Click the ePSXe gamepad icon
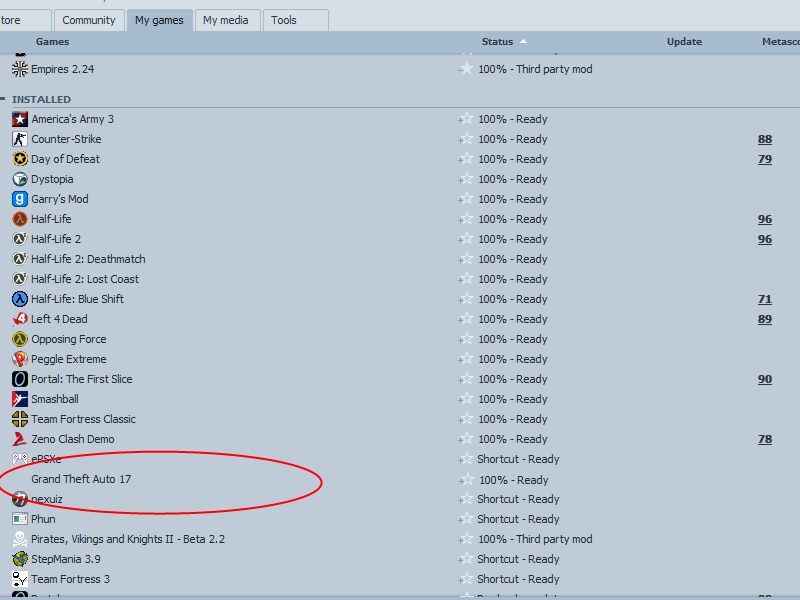 [x=20, y=459]
